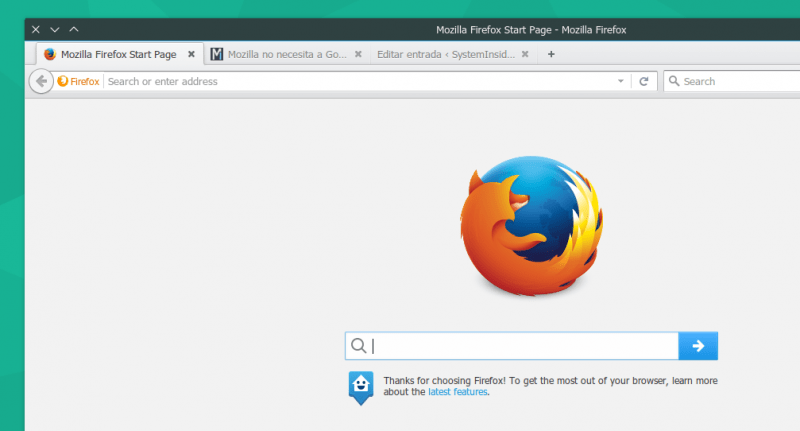Go back with the arrow button
Image resolution: width=800 pixels, height=431 pixels.
click(41, 81)
